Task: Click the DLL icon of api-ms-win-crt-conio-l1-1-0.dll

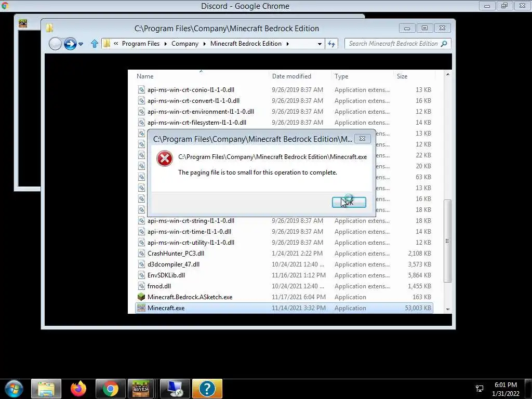Action: [x=141, y=90]
